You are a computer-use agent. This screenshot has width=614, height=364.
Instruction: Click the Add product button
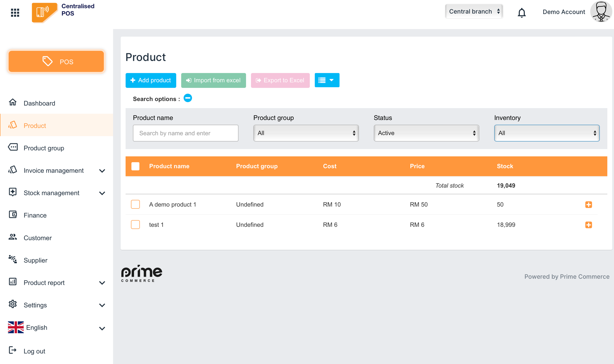click(151, 80)
